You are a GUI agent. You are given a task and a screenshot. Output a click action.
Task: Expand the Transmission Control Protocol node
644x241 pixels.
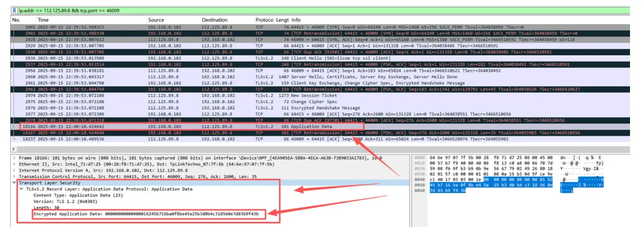15,176
